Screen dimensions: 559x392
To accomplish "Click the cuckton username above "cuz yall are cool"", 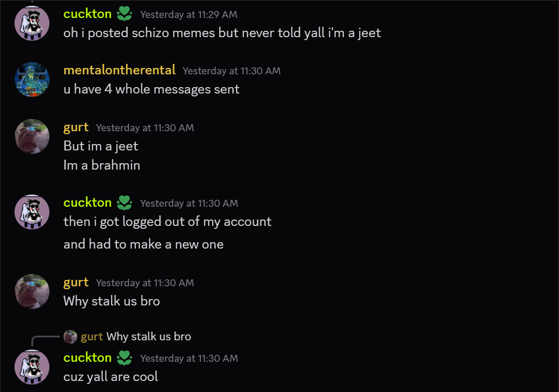I will [x=87, y=358].
